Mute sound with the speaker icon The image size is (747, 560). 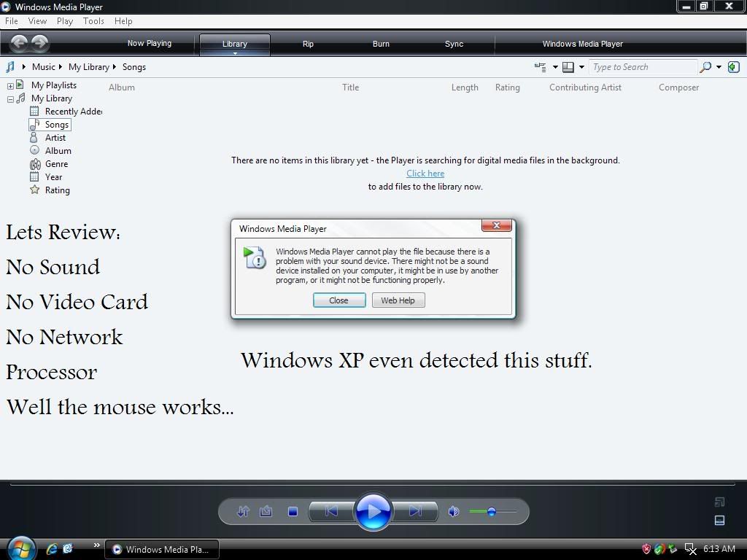[454, 511]
